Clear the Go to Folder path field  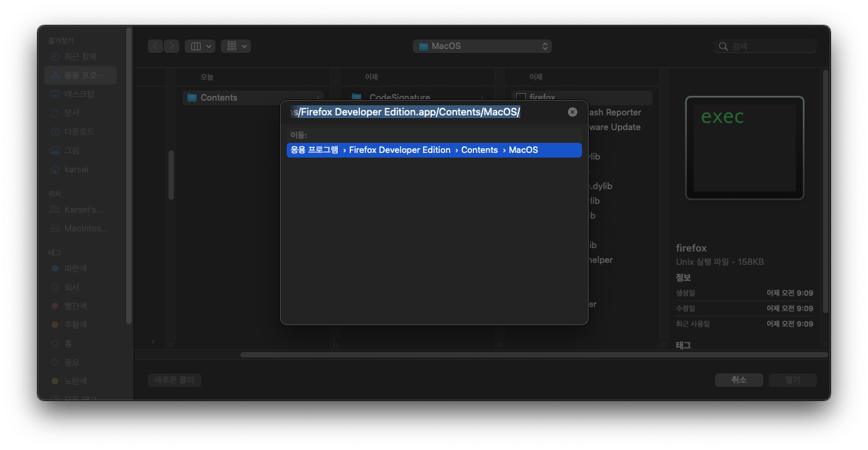573,112
